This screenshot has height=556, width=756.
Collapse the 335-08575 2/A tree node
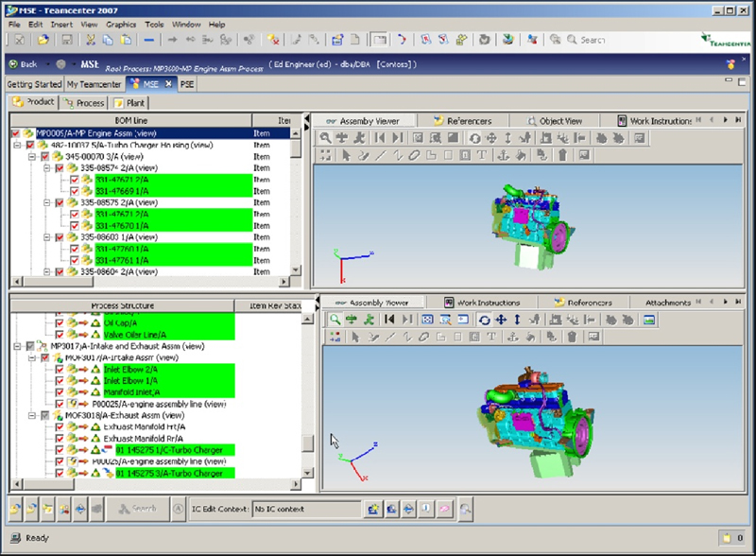46,202
